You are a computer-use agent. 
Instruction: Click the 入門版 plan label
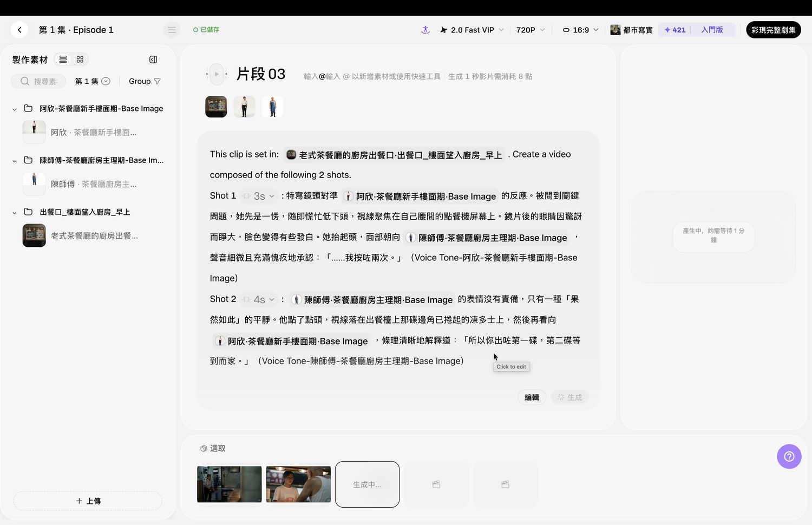tap(712, 30)
